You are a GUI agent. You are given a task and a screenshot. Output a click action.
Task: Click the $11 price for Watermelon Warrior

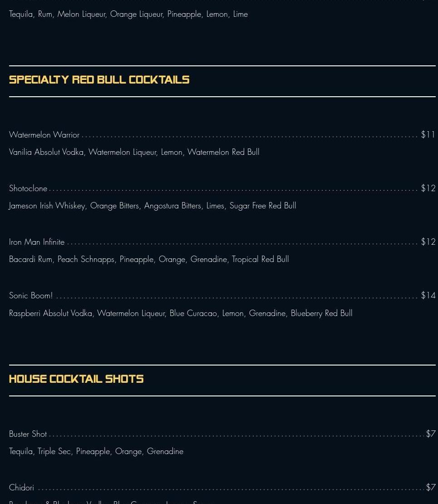pyautogui.click(x=428, y=135)
